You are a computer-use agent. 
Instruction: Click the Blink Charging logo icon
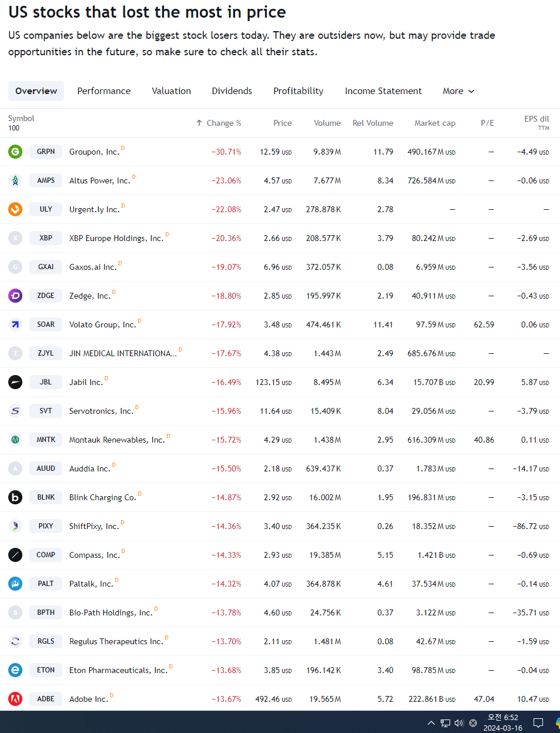pyautogui.click(x=15, y=497)
